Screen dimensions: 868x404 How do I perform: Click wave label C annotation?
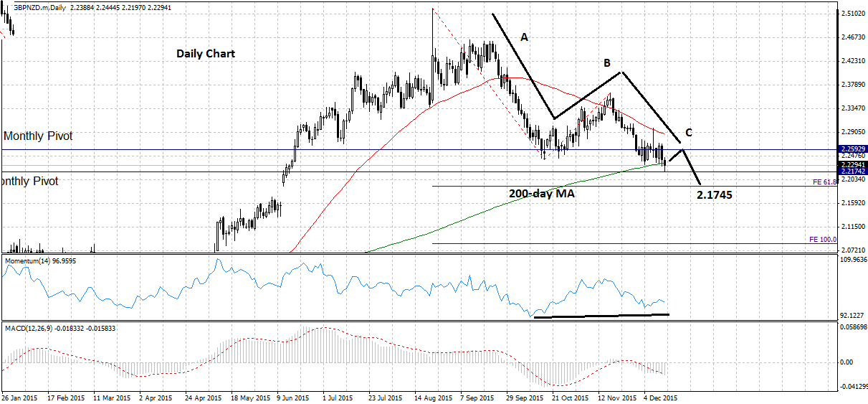(689, 133)
